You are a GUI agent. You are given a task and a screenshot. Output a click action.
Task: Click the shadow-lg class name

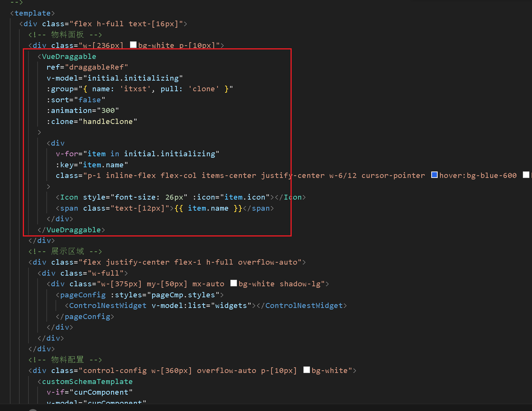[300, 284]
